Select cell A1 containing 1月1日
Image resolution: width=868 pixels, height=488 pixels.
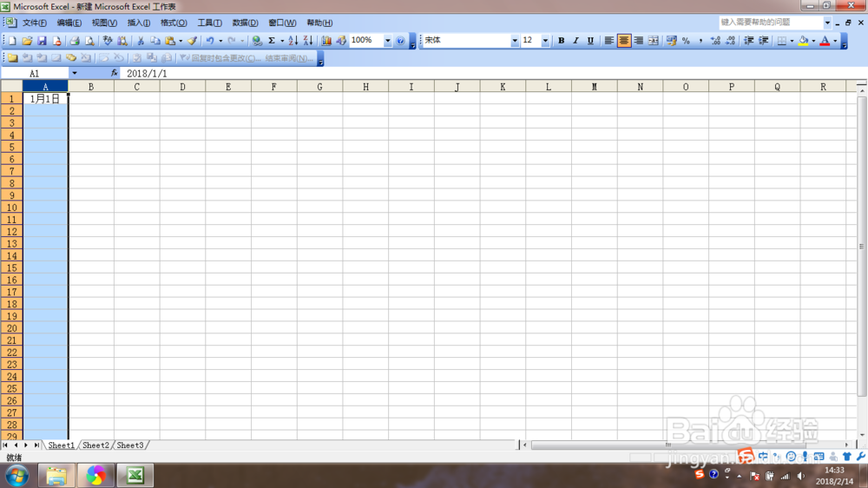coord(45,99)
